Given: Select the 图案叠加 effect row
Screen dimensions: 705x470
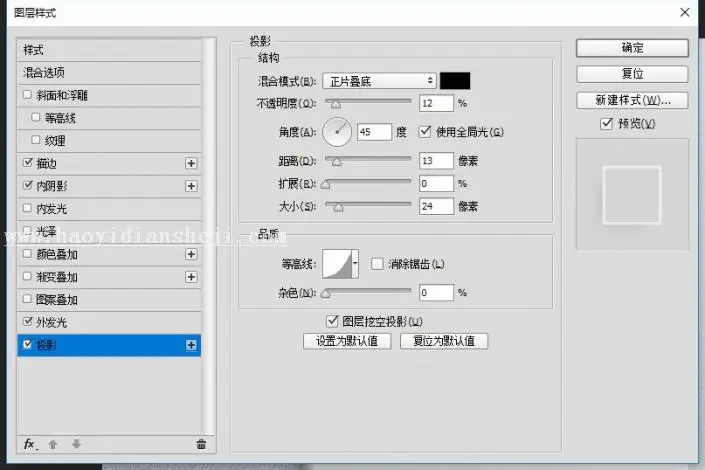Looking at the screenshot, I should pyautogui.click(x=109, y=300).
